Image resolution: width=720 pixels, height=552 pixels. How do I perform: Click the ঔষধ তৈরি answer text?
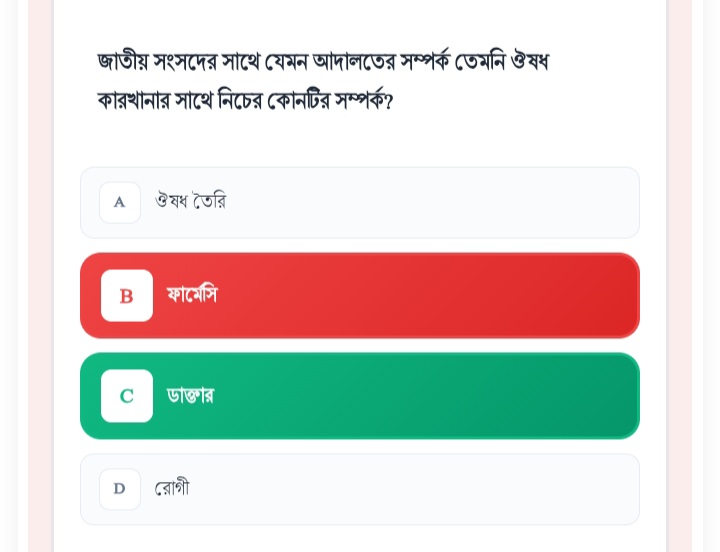190,202
